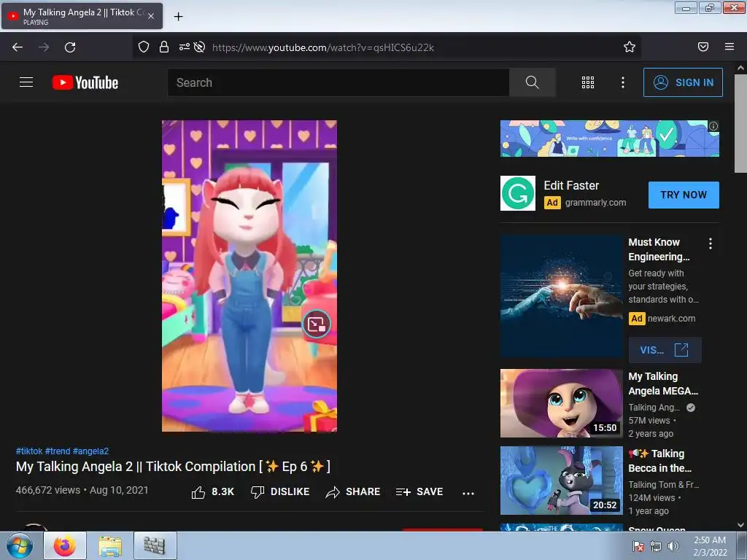Click the address bar URL

tap(323, 47)
